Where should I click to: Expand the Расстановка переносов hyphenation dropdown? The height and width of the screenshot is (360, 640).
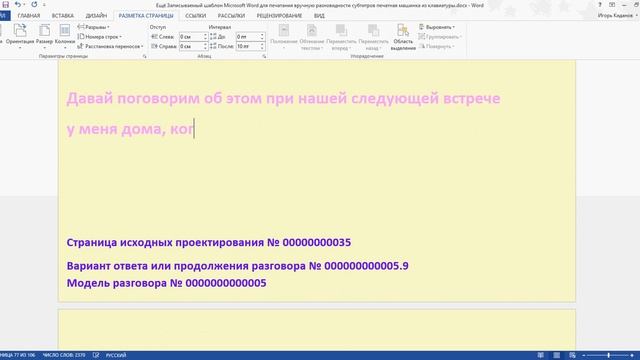[110, 47]
